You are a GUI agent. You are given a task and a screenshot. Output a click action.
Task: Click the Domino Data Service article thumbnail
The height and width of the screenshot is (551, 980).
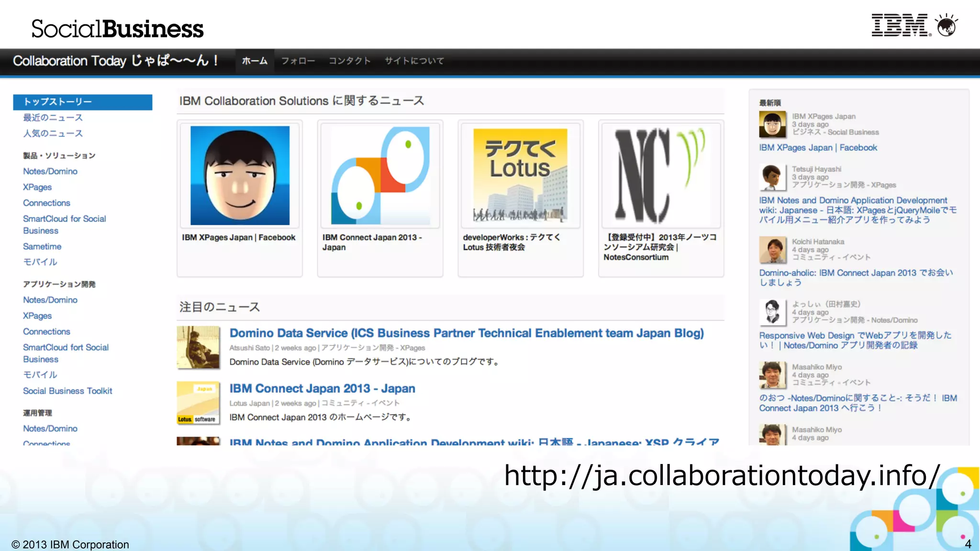(x=198, y=347)
